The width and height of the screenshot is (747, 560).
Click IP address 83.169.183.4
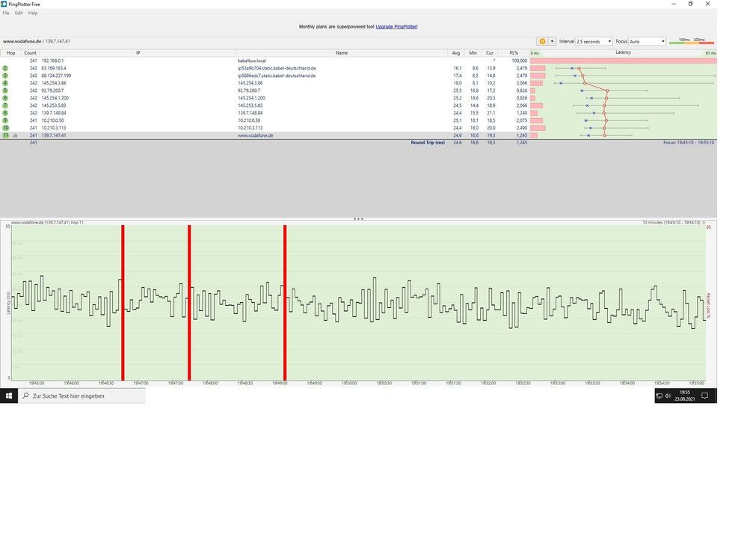point(54,68)
